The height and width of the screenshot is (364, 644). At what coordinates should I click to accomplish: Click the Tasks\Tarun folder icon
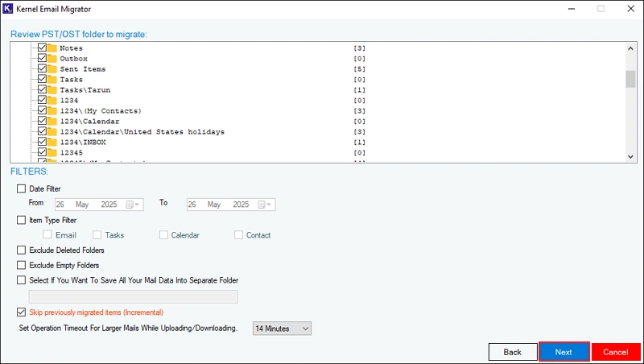click(52, 89)
